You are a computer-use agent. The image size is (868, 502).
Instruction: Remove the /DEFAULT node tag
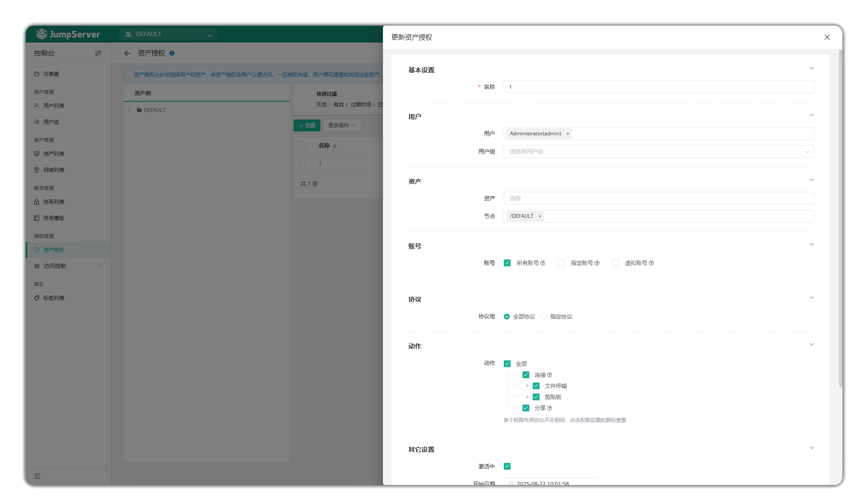(540, 217)
